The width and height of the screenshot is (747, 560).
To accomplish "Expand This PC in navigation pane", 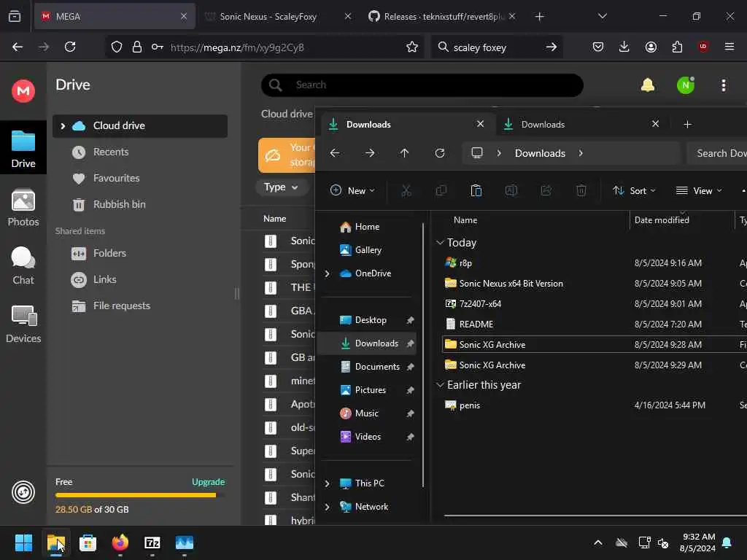I will click(328, 483).
